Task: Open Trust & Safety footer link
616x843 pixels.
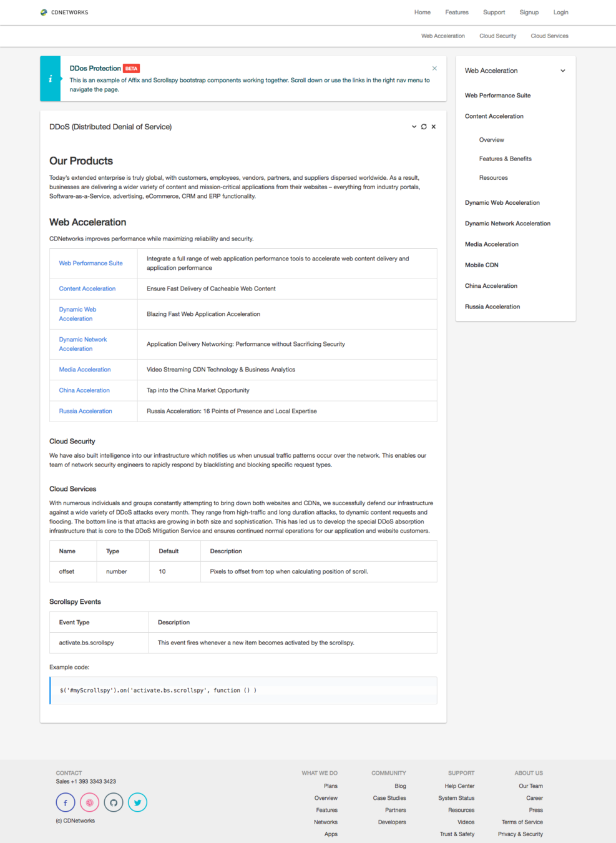Action: (457, 834)
